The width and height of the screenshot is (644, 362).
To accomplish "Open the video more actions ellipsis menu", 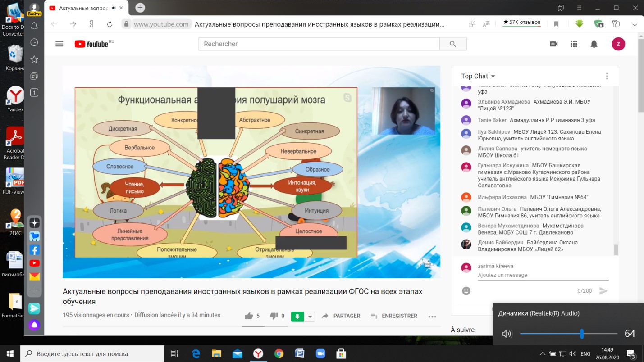I will coord(432,316).
